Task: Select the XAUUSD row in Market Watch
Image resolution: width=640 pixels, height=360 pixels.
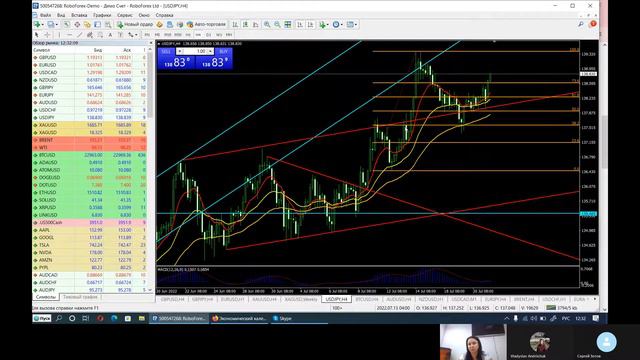Action: click(90, 125)
